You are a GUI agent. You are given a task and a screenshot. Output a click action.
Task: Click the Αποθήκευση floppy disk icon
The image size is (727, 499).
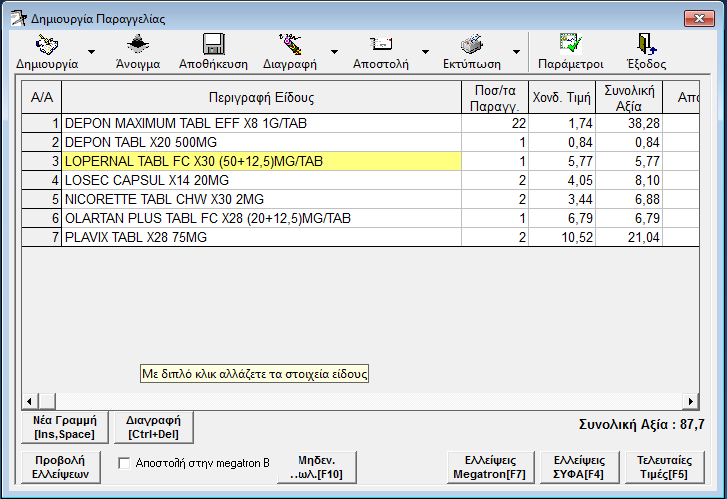pos(214,45)
